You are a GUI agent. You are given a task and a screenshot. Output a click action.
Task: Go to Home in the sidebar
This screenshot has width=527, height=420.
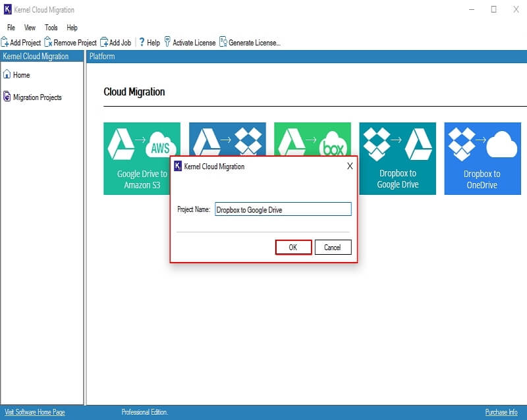(21, 75)
